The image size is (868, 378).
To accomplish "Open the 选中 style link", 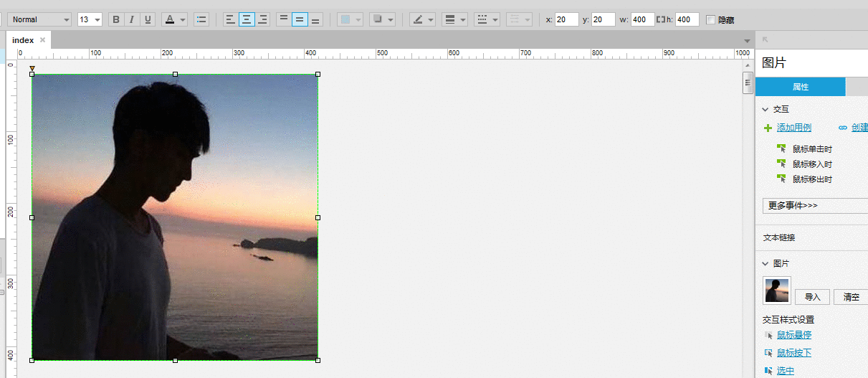I will [786, 371].
